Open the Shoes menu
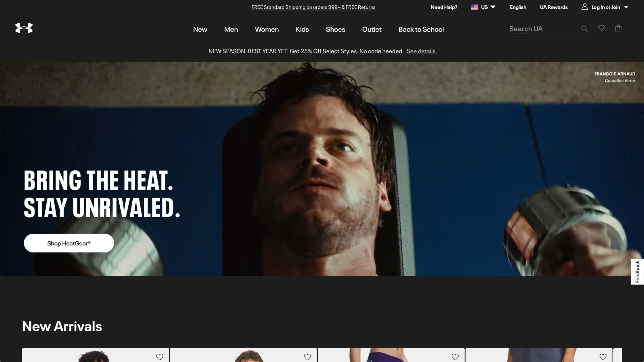The width and height of the screenshot is (644, 362). point(335,29)
